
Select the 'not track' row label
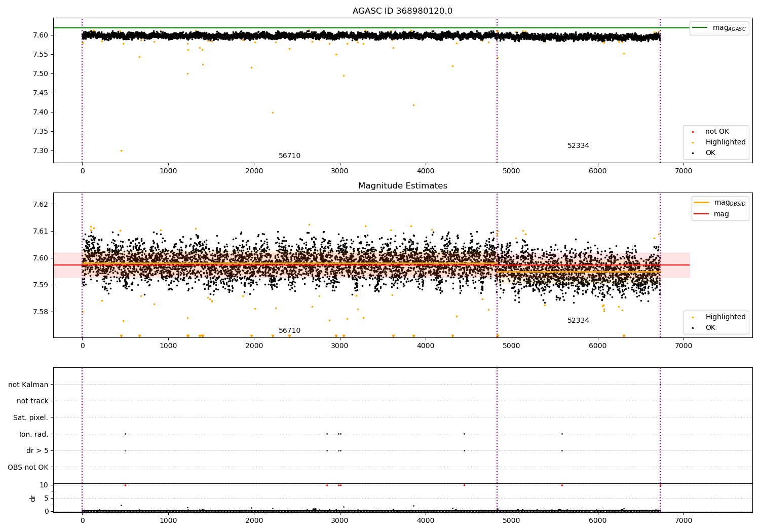pyautogui.click(x=32, y=401)
